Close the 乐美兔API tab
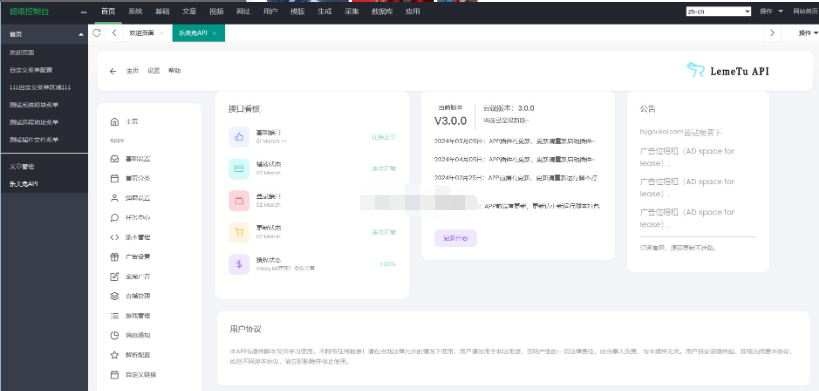Screen dimensions: 819x391 215,33
